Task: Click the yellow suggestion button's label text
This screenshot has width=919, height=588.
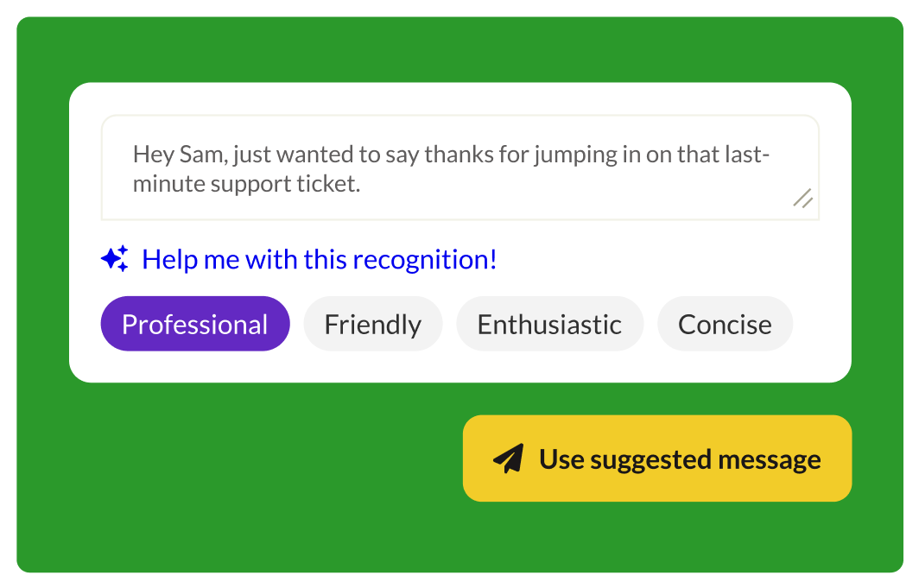Action: pos(681,458)
